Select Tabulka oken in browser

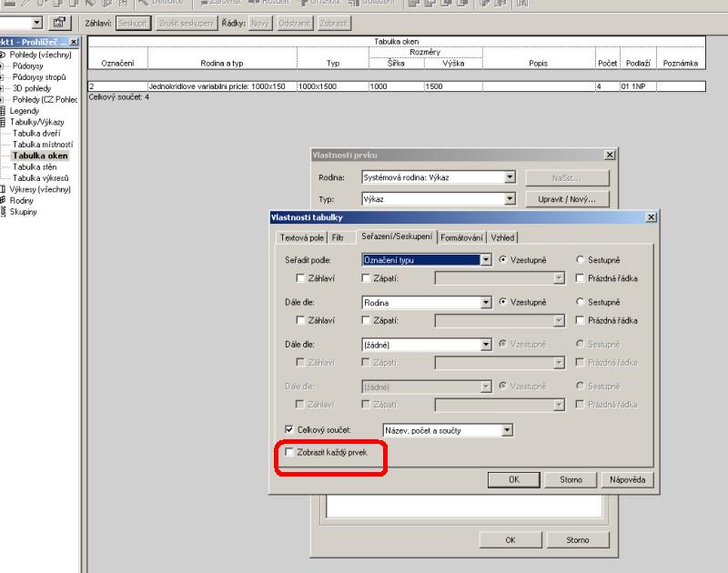(x=40, y=156)
